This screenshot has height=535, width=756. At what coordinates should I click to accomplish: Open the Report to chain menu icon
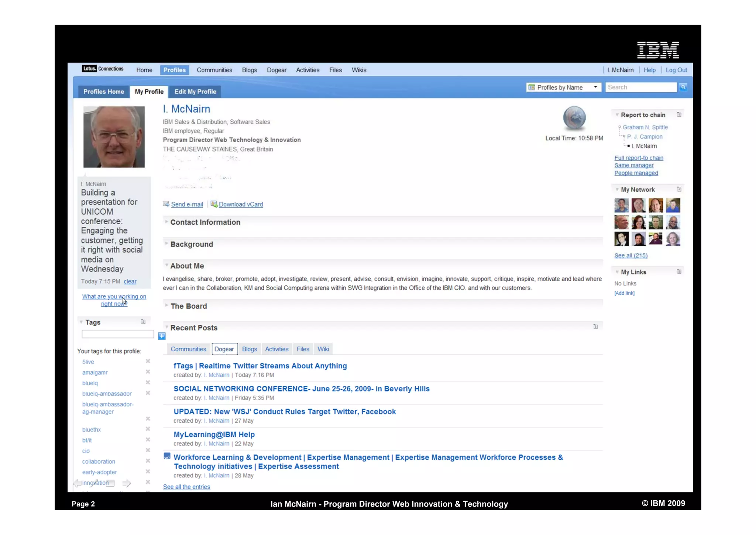point(679,115)
